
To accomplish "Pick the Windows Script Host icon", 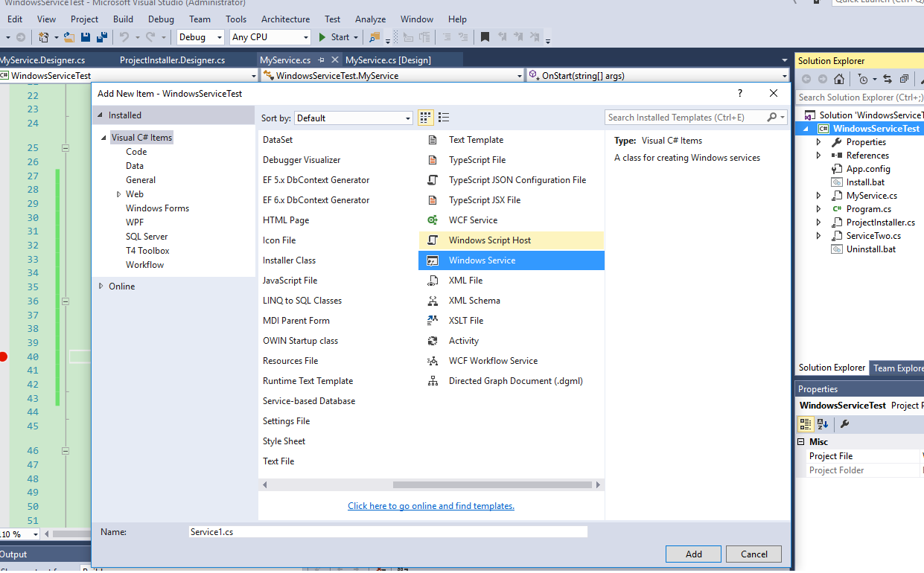I will tap(433, 240).
